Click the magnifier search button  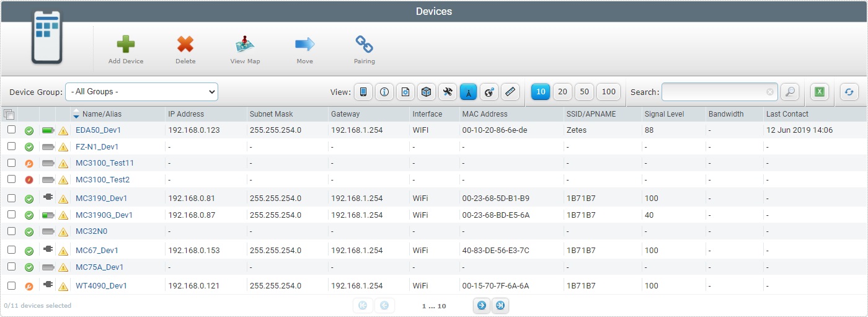(789, 92)
